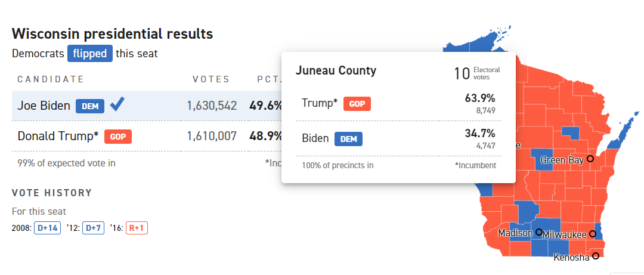Click the blue checkmark next to Joe Biden
The image size is (644, 275).
point(117,105)
